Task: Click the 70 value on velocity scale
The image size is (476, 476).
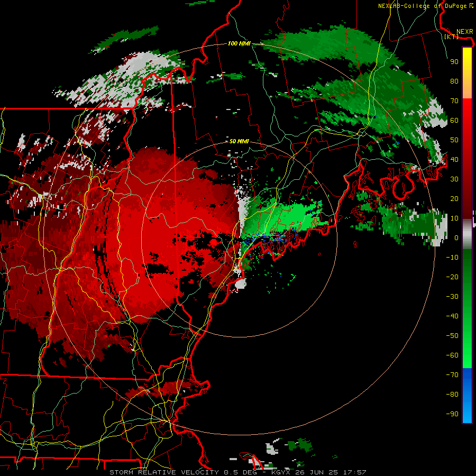Action: (x=454, y=101)
